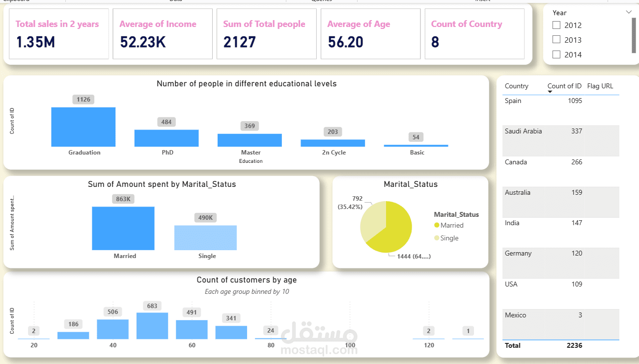Click the Saudi Arabia row in the table
The height and width of the screenshot is (364, 639).
pos(560,141)
